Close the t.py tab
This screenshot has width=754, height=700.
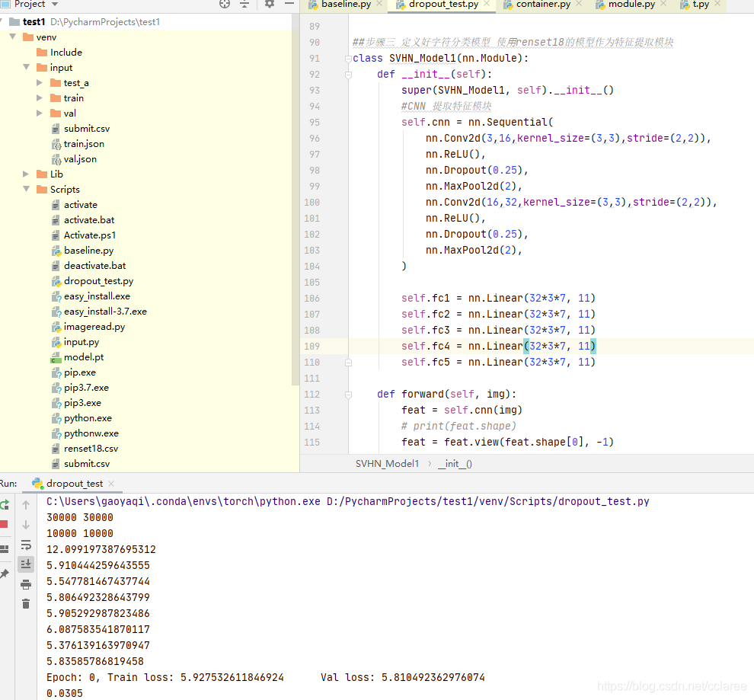click(717, 4)
